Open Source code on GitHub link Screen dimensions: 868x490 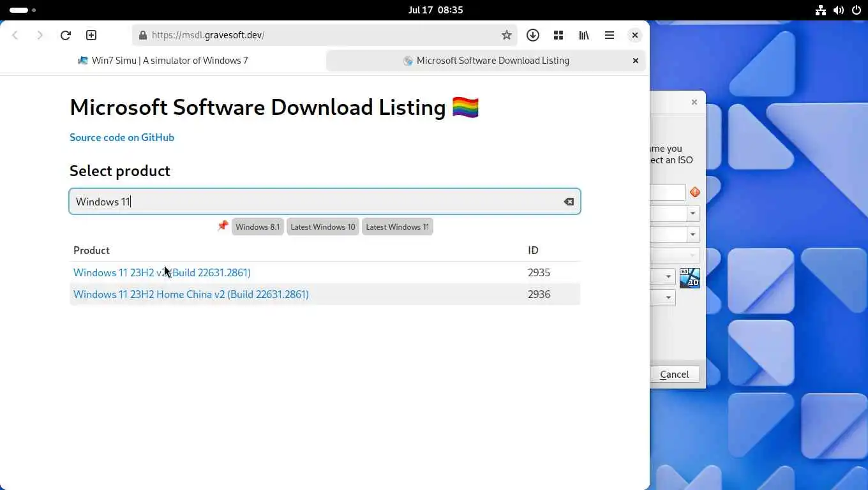tap(122, 137)
